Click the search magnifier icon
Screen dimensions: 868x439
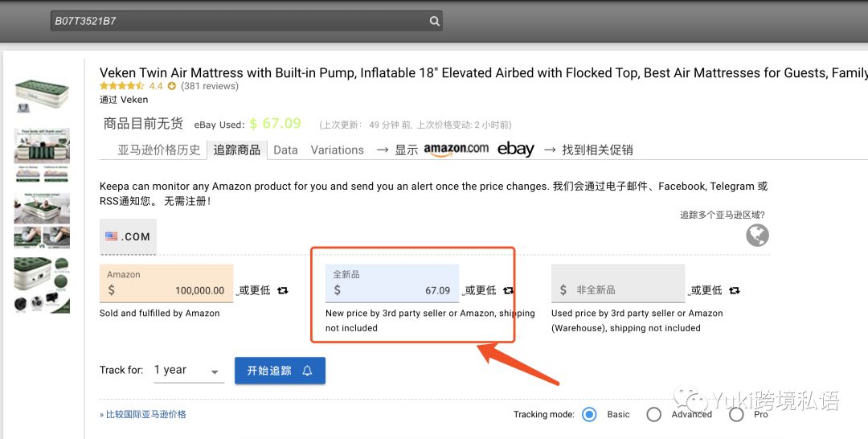point(435,21)
